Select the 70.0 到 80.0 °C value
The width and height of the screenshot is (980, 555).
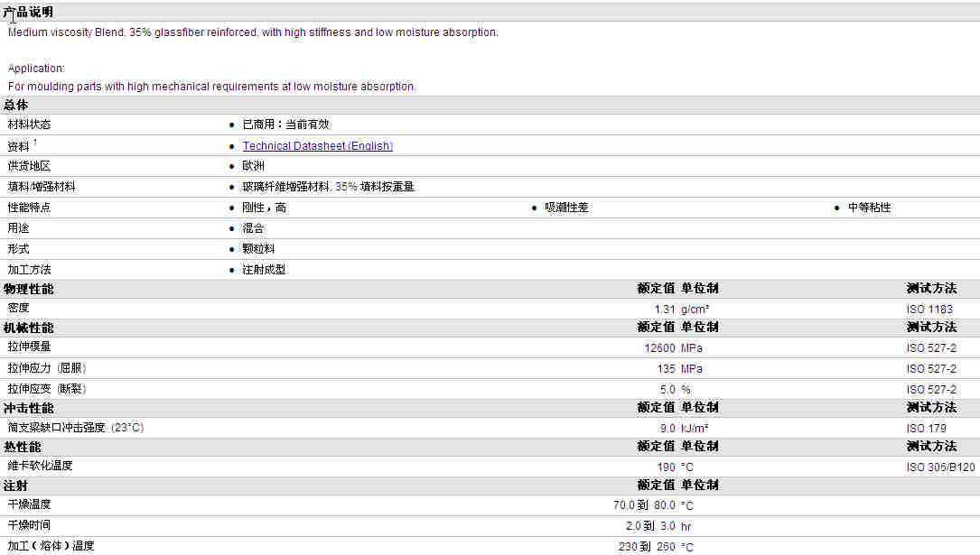coord(653,505)
